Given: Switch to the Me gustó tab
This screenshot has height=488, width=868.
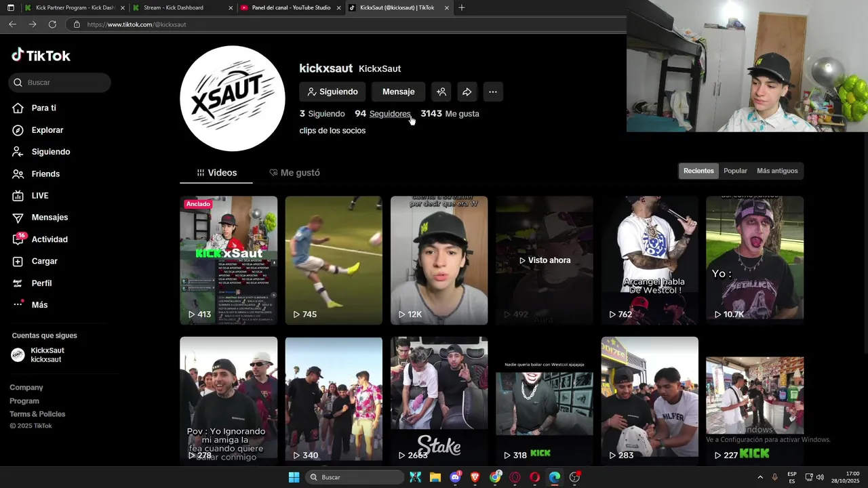Looking at the screenshot, I should point(294,173).
